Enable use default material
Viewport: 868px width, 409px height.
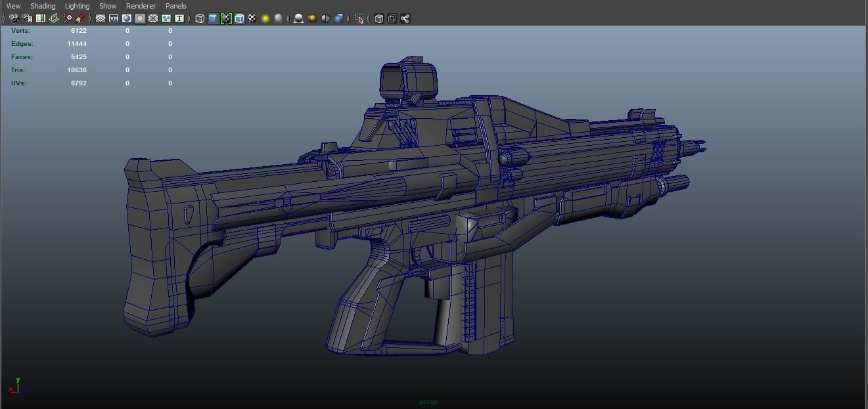pyautogui.click(x=252, y=18)
